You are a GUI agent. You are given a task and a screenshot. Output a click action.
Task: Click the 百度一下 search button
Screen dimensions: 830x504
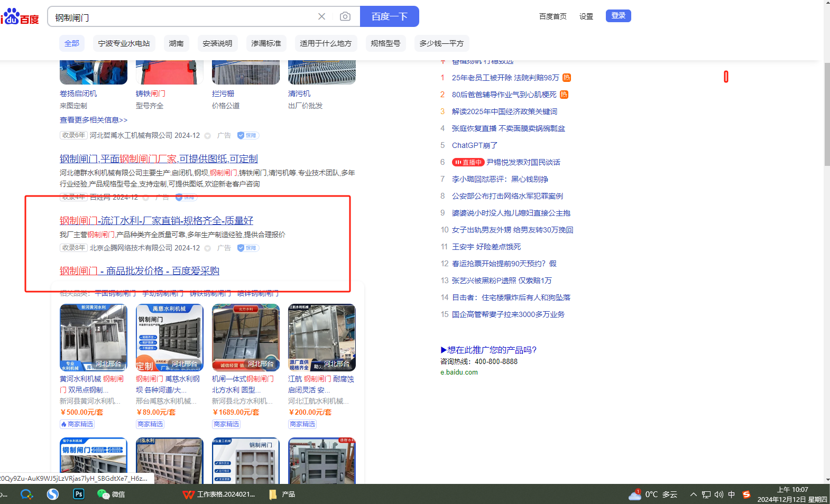tap(390, 16)
